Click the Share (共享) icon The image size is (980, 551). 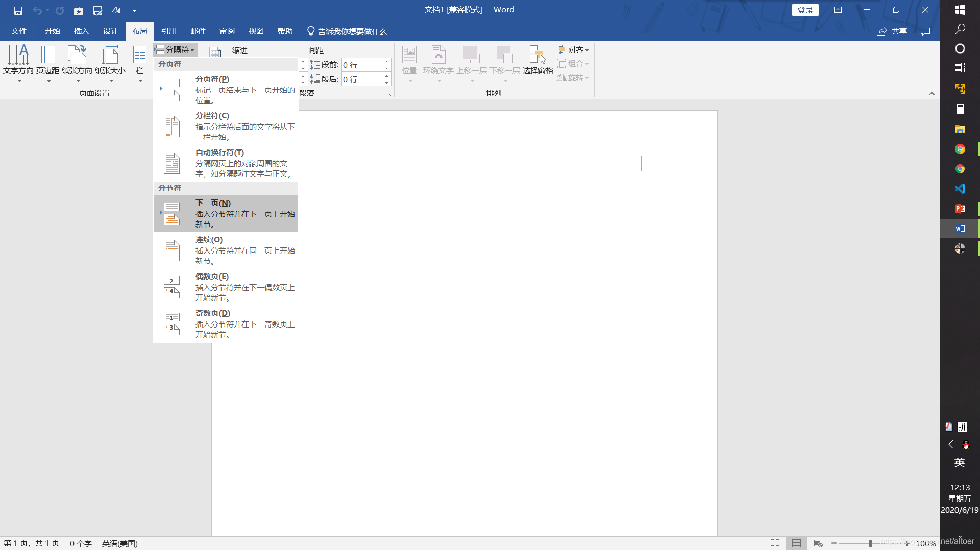(892, 31)
